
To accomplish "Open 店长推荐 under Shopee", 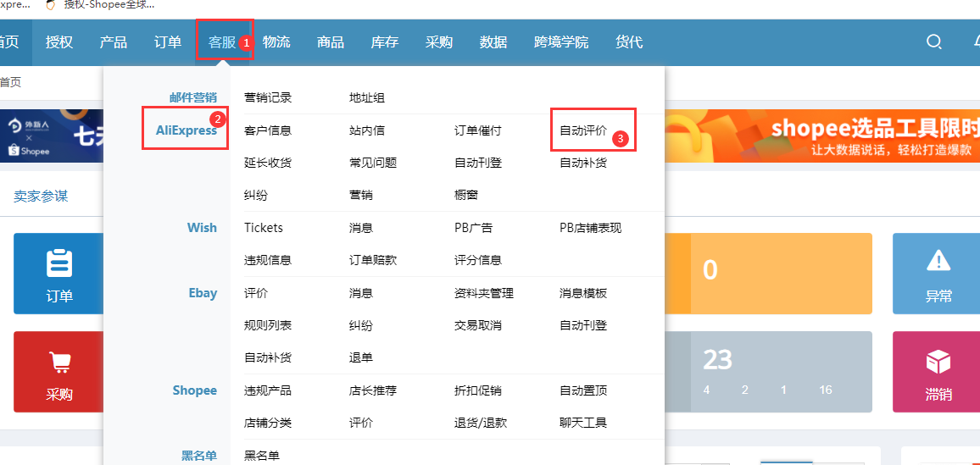I will tap(373, 390).
